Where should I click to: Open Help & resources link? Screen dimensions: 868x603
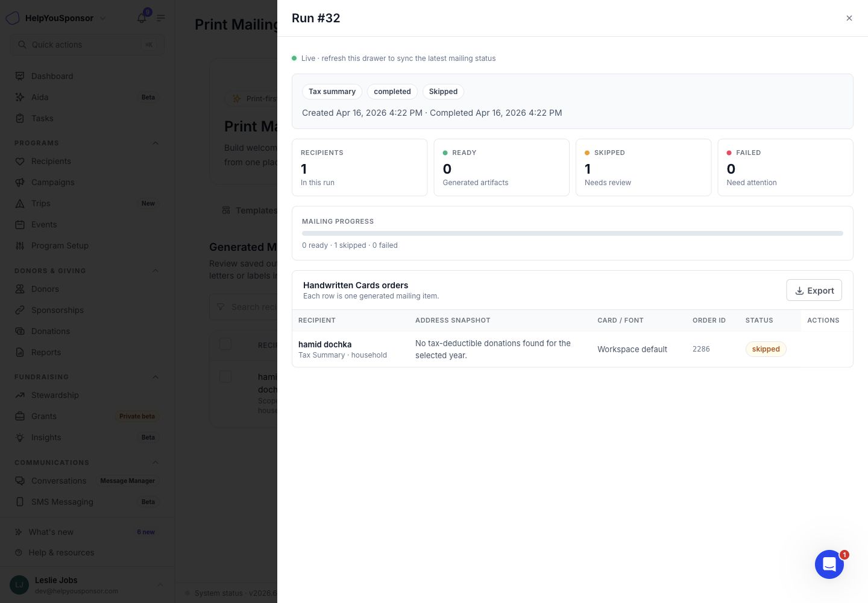[x=87, y=552]
